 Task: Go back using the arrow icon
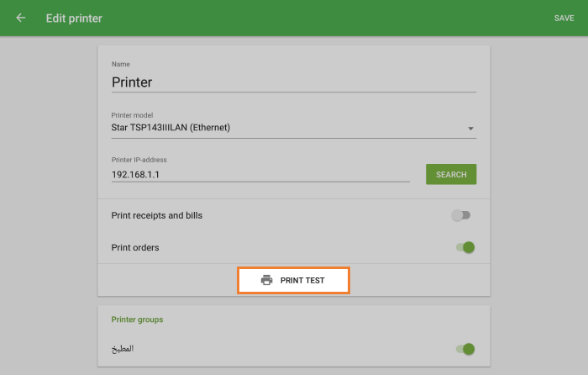21,18
